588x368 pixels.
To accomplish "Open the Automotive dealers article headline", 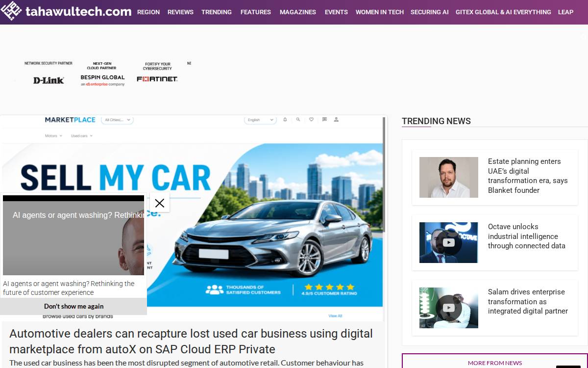I will pyautogui.click(x=191, y=341).
